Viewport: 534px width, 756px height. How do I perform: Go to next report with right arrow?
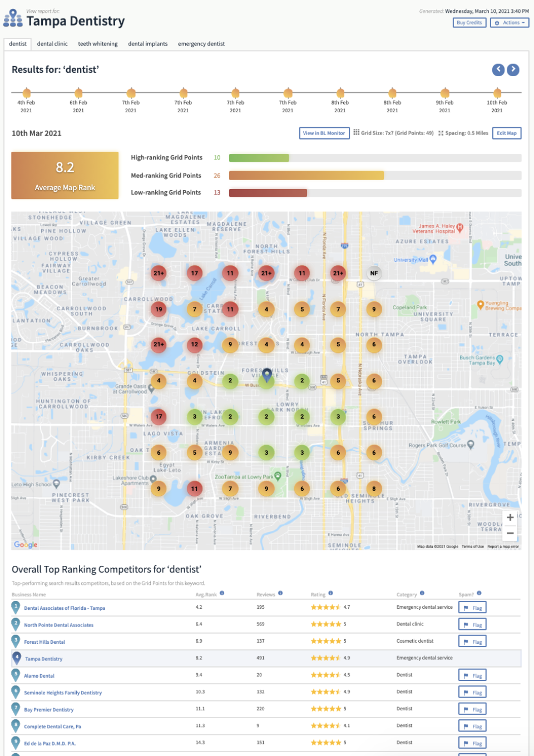(513, 69)
